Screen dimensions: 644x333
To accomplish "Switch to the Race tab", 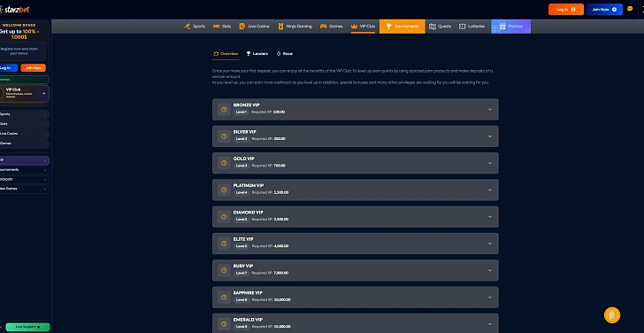I will point(284,54).
